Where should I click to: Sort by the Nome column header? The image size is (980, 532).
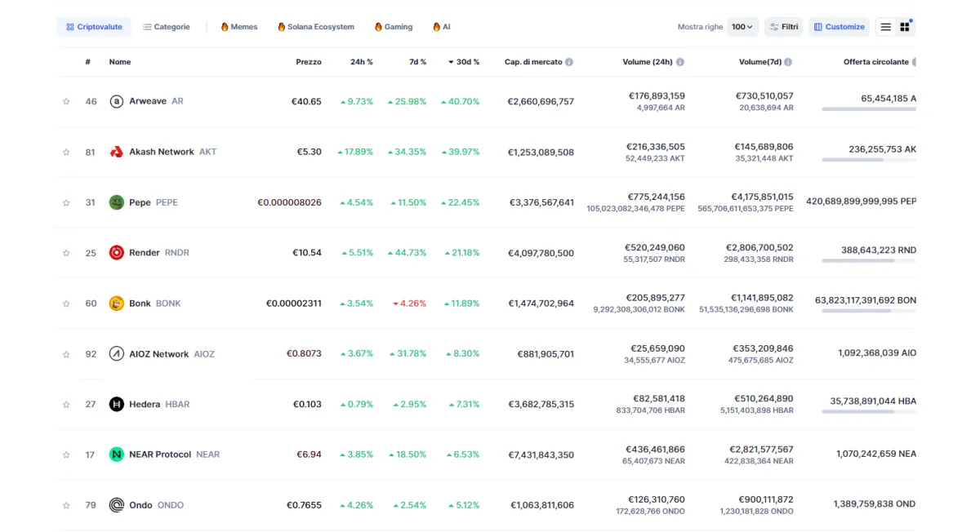click(120, 62)
